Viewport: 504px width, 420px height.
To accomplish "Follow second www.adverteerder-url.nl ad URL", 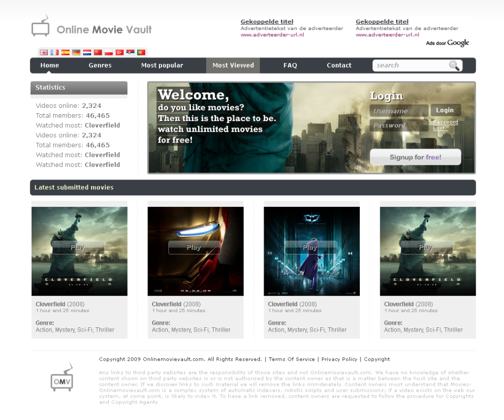I will point(387,35).
